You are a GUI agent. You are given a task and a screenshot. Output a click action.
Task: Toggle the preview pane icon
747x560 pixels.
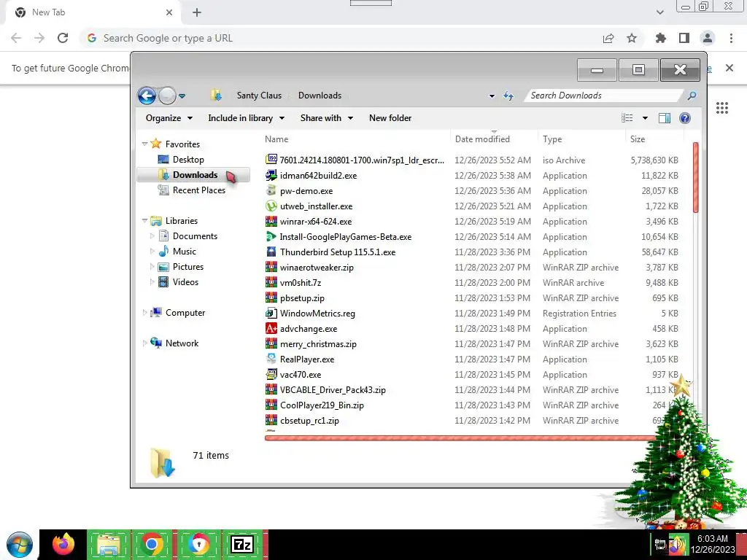664,118
